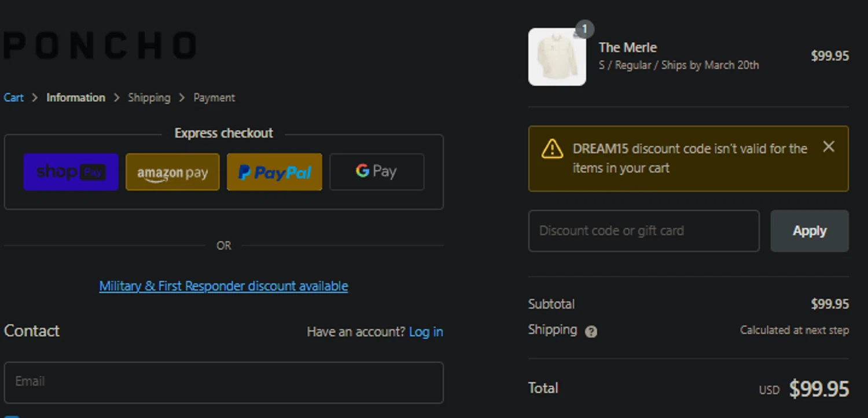Pay with Shop Pay express checkout
This screenshot has width=868, height=418.
click(x=71, y=172)
